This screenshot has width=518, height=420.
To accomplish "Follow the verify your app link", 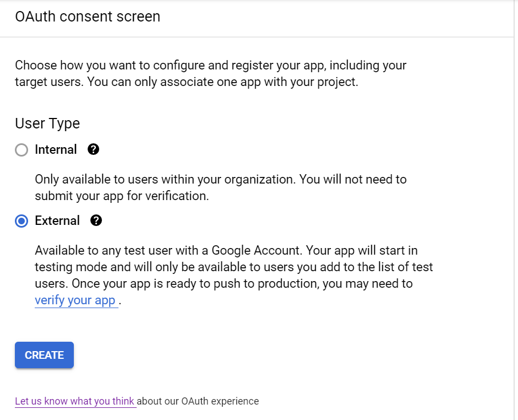I will 74,300.
